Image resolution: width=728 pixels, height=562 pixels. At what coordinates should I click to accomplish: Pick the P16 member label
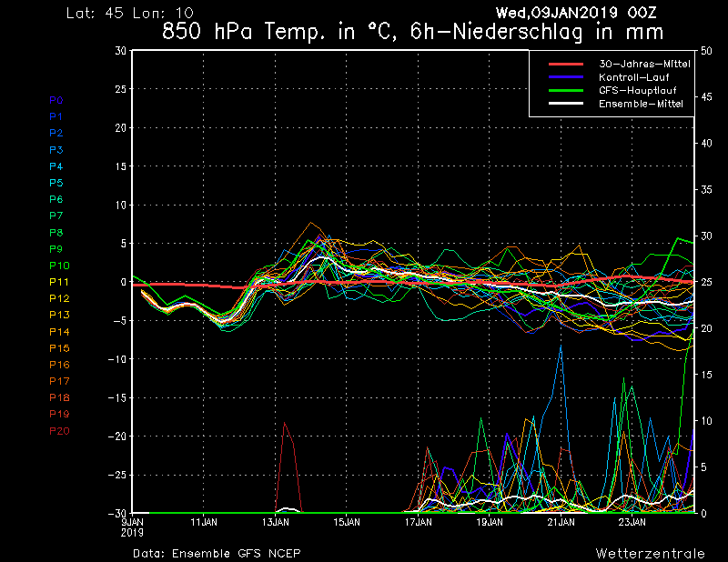tap(59, 365)
